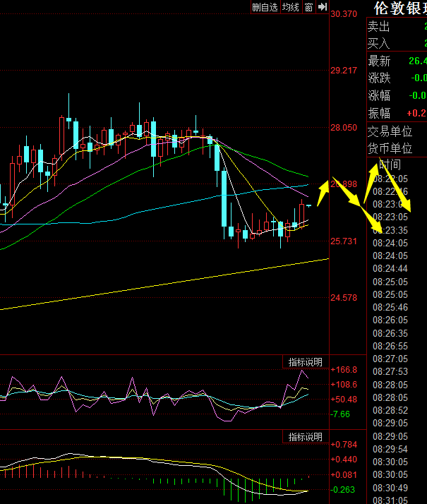Open 指标说明 for the MACD panel
The width and height of the screenshot is (427, 504).
coord(306,437)
